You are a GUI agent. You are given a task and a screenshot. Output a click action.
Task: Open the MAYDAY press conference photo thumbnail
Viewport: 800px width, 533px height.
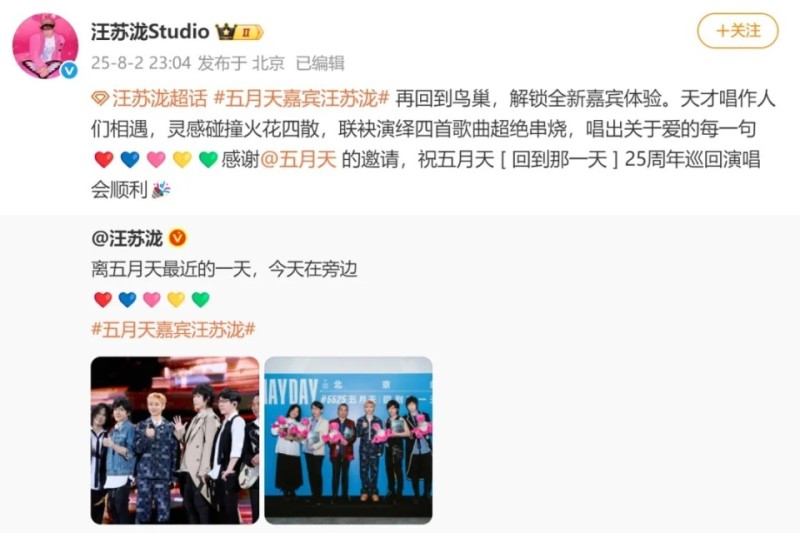[x=348, y=440]
